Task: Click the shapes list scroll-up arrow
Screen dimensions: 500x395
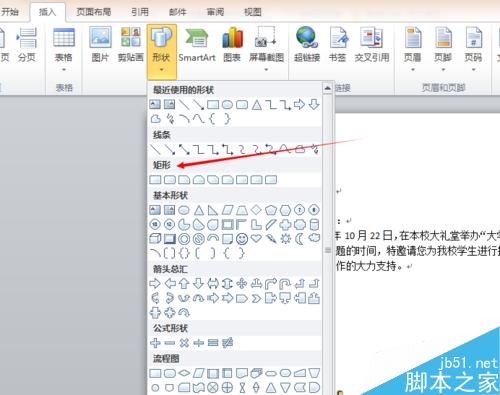Action: click(327, 88)
